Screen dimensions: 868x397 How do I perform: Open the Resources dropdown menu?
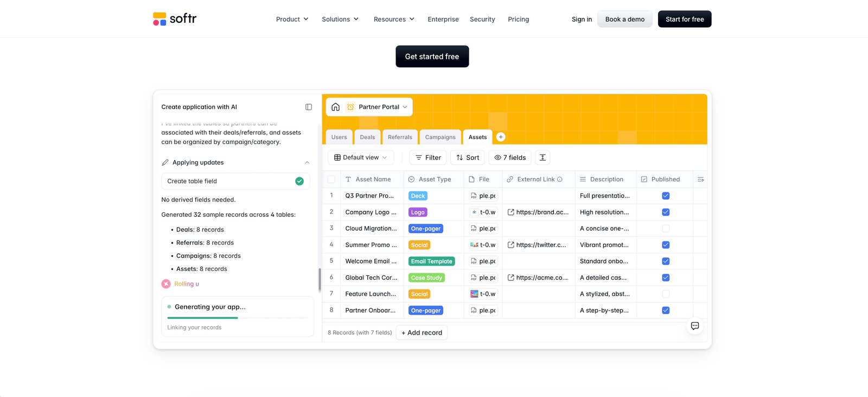394,19
